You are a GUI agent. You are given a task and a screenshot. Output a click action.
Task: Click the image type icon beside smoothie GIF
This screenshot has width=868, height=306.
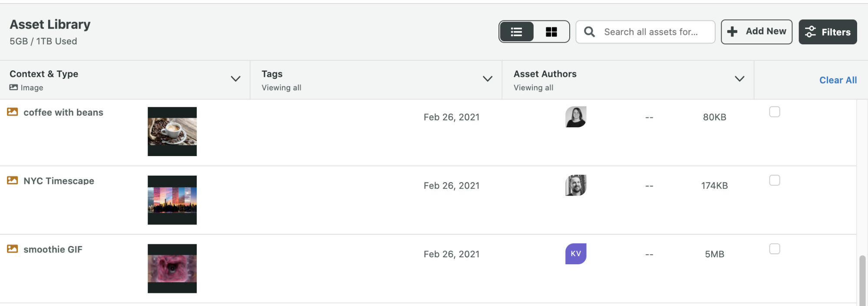pos(13,249)
